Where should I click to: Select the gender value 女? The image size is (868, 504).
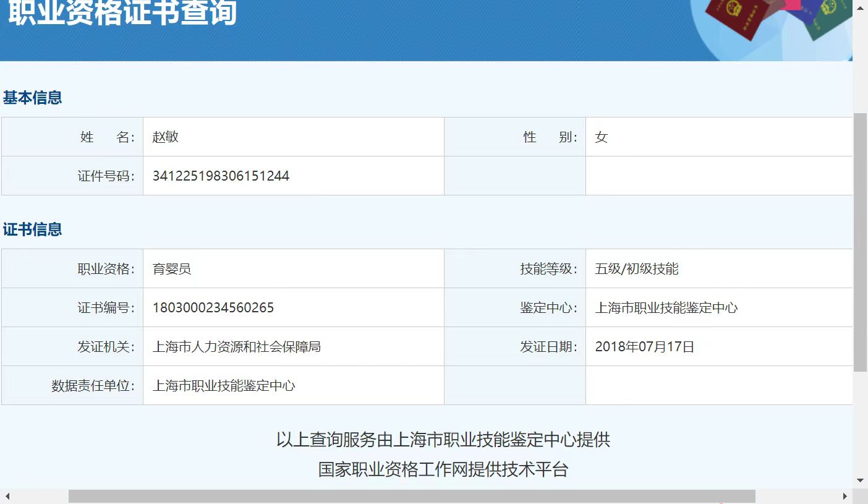pos(602,137)
